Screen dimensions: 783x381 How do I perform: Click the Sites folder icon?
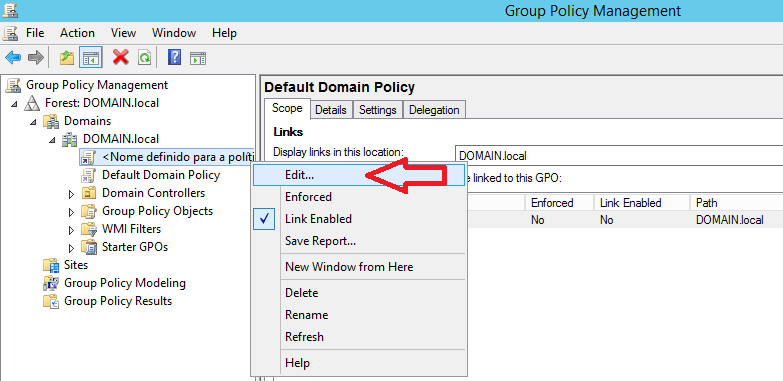(51, 265)
